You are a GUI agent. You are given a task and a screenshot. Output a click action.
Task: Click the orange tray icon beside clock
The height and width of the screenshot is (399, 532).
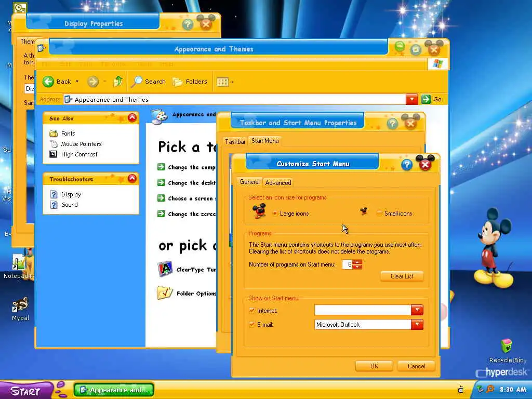point(490,389)
